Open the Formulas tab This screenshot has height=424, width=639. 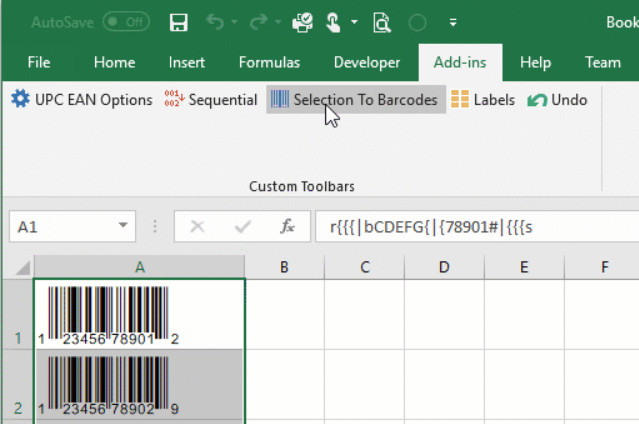[269, 62]
